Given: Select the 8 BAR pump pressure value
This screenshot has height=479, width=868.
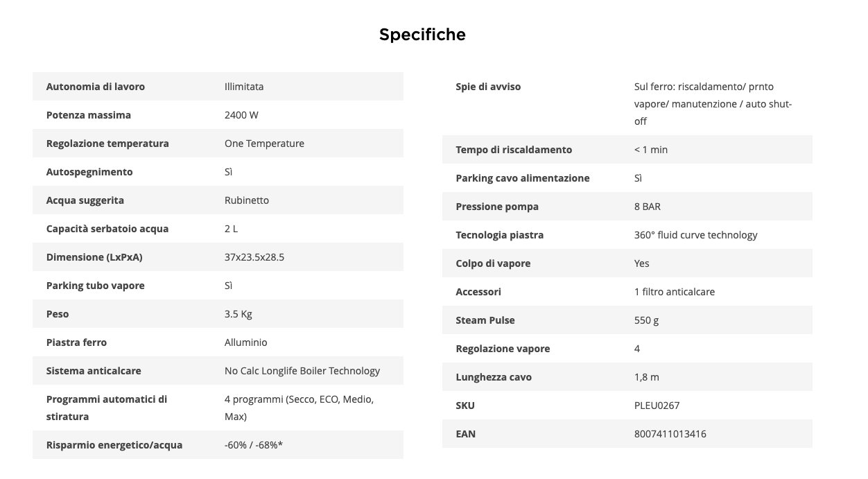Looking at the screenshot, I should coord(651,207).
